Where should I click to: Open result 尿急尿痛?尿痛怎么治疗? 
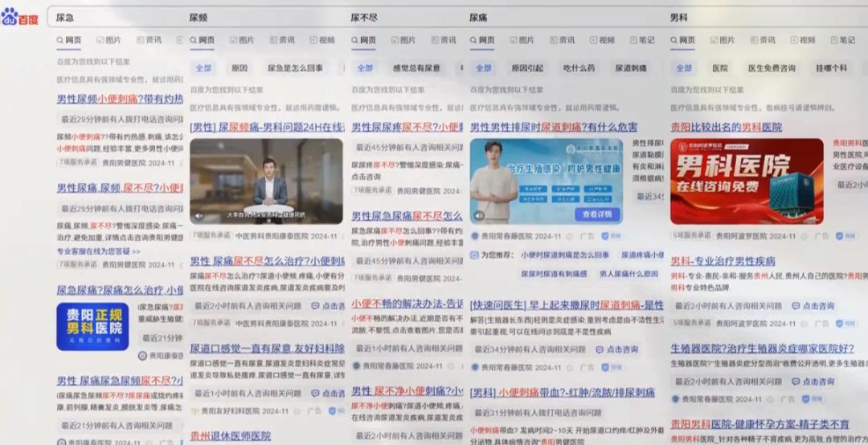click(120, 290)
